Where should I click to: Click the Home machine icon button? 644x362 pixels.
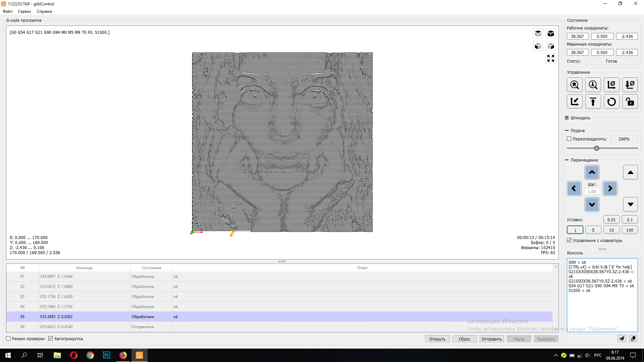coord(575,85)
